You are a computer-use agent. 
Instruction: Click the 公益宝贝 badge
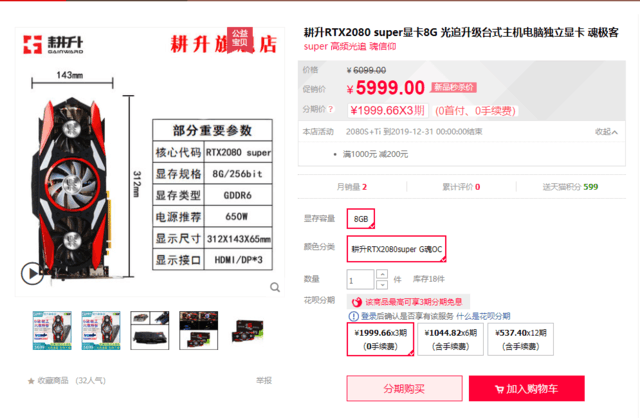point(240,38)
